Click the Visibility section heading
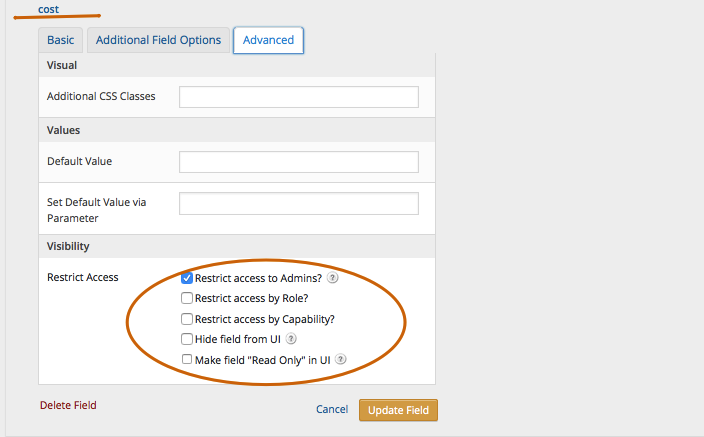 pos(68,246)
